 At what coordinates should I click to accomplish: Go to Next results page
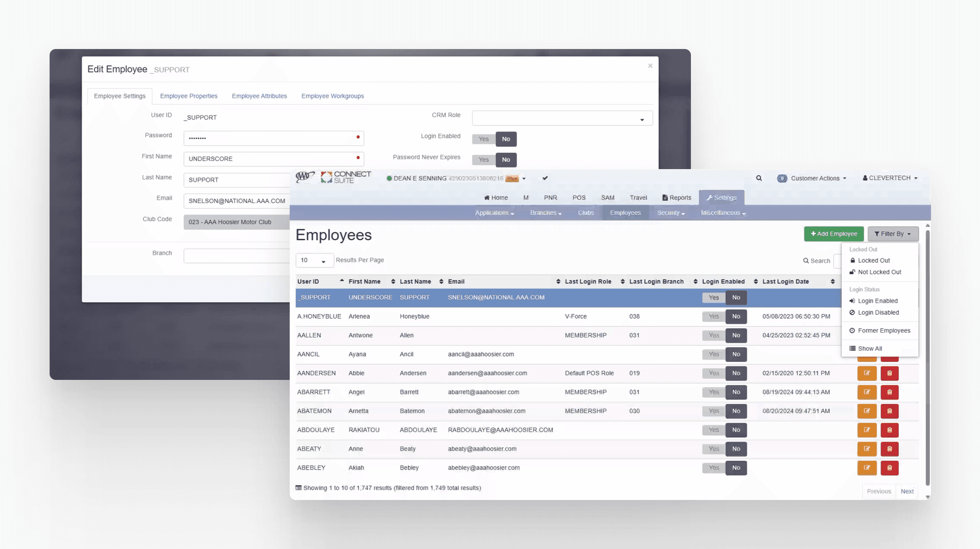(x=907, y=491)
